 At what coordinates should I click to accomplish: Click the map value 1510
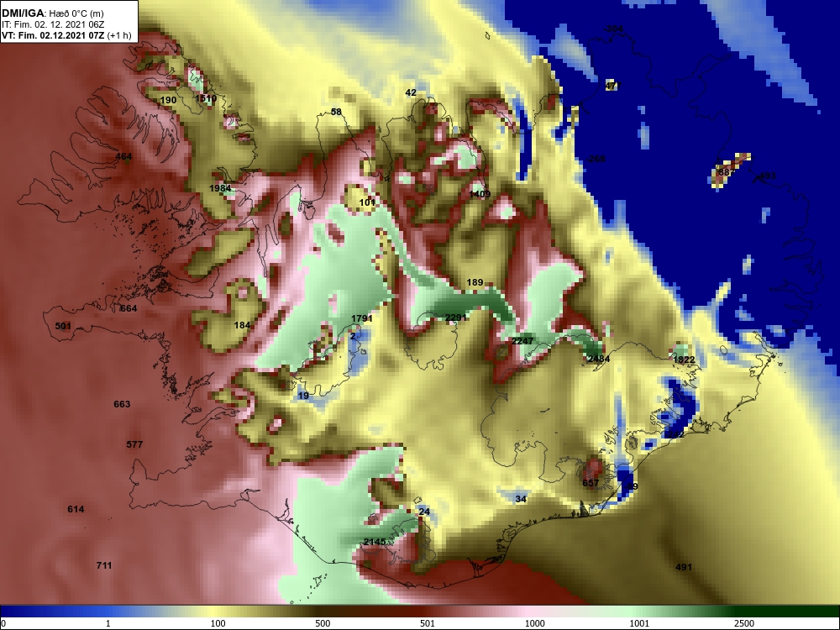point(206,98)
